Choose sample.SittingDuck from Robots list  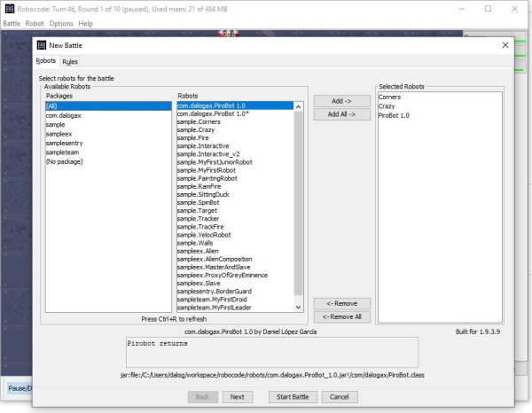202,194
